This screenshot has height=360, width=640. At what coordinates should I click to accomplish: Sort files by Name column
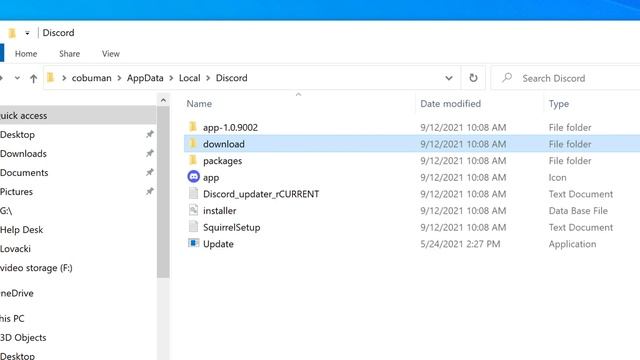199,104
